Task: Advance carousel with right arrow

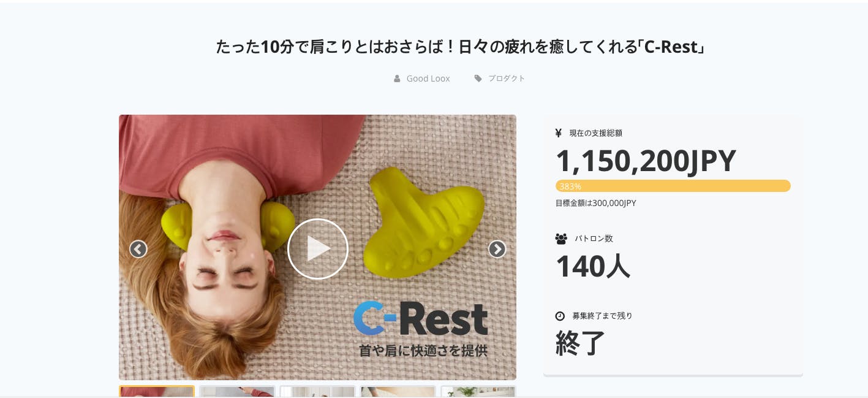Action: 497,249
